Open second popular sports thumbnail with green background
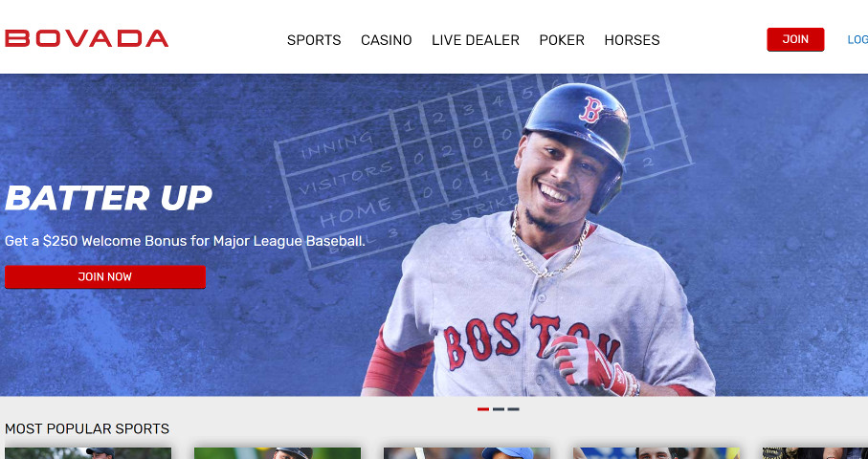 (278, 453)
